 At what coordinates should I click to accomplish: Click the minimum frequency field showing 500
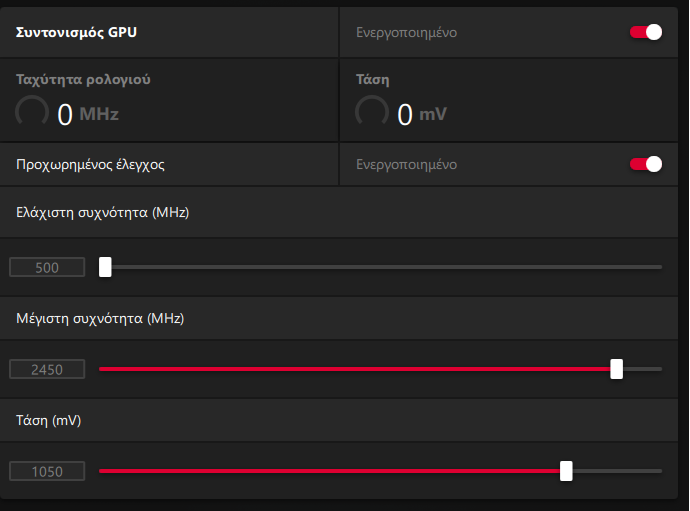47,267
